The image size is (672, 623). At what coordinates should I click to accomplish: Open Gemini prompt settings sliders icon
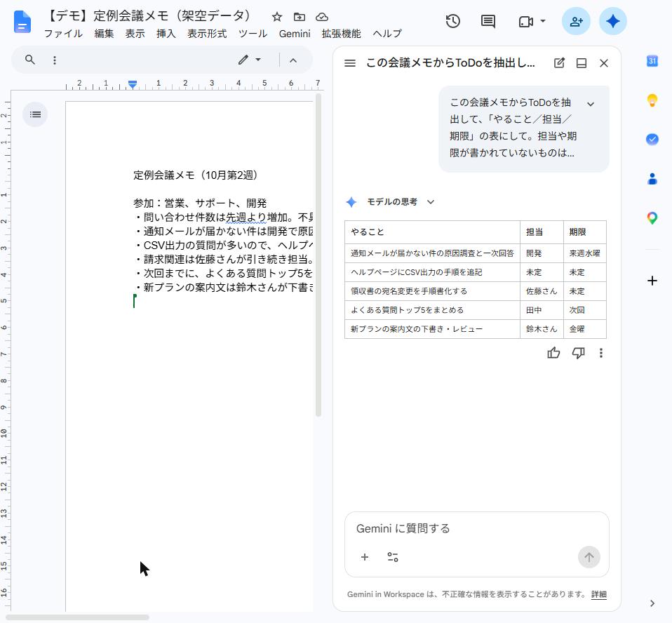[393, 557]
